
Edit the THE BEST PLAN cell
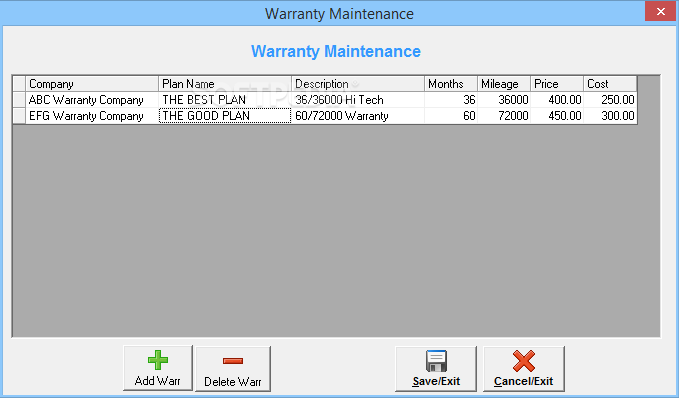click(225, 100)
